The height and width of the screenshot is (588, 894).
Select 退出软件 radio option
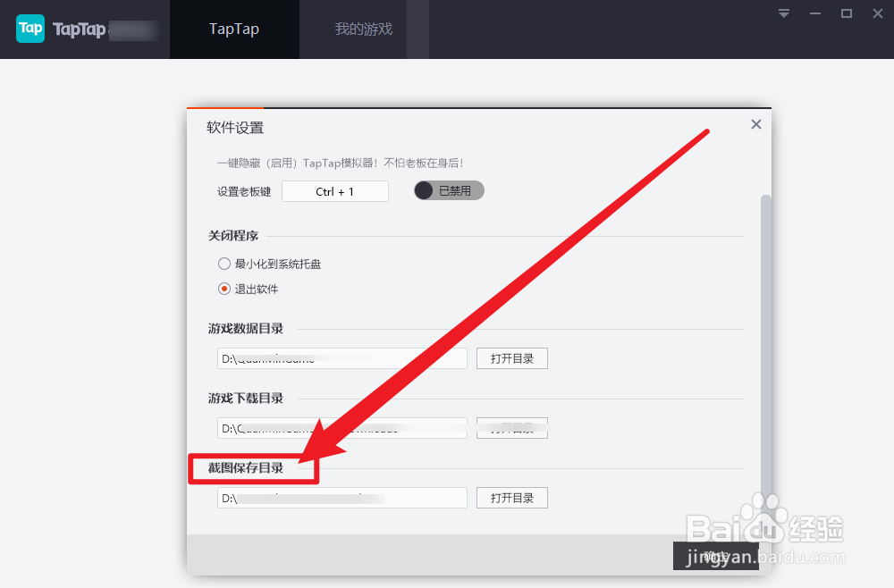coord(224,289)
